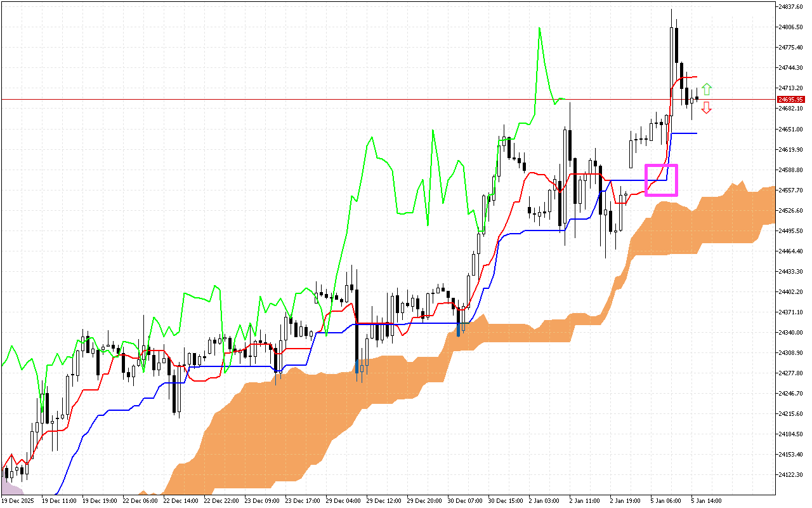
Task: Click the 24402.20 price axis label
Action: pos(792,292)
